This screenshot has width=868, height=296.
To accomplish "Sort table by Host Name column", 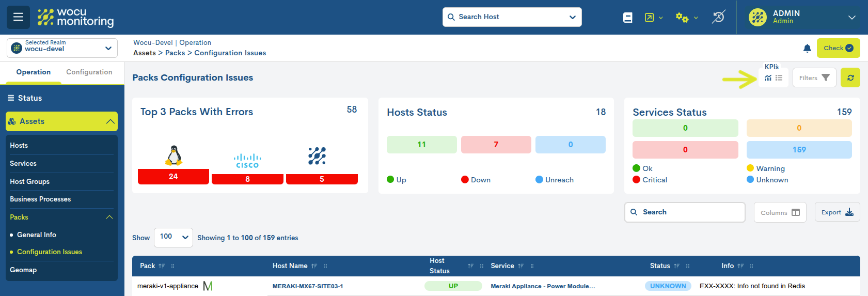I will coord(314,266).
